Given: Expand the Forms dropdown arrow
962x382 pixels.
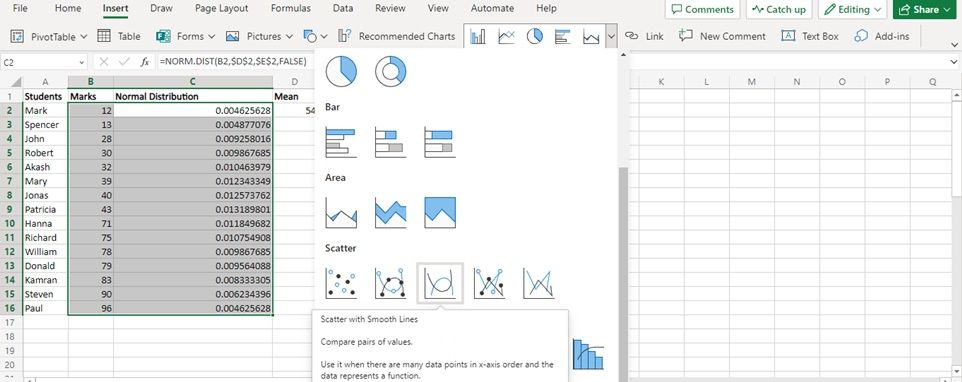Looking at the screenshot, I should (212, 37).
